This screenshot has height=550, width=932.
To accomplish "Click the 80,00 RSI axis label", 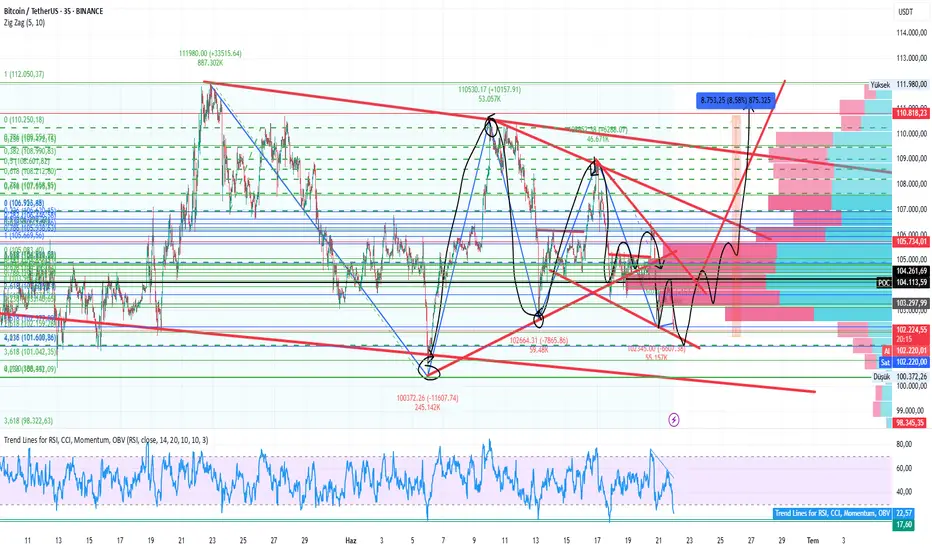I will (x=904, y=444).
